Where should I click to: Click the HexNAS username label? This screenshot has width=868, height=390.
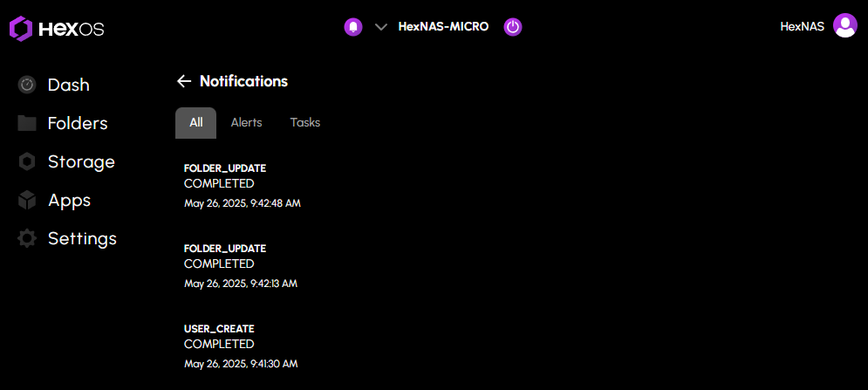click(x=802, y=27)
